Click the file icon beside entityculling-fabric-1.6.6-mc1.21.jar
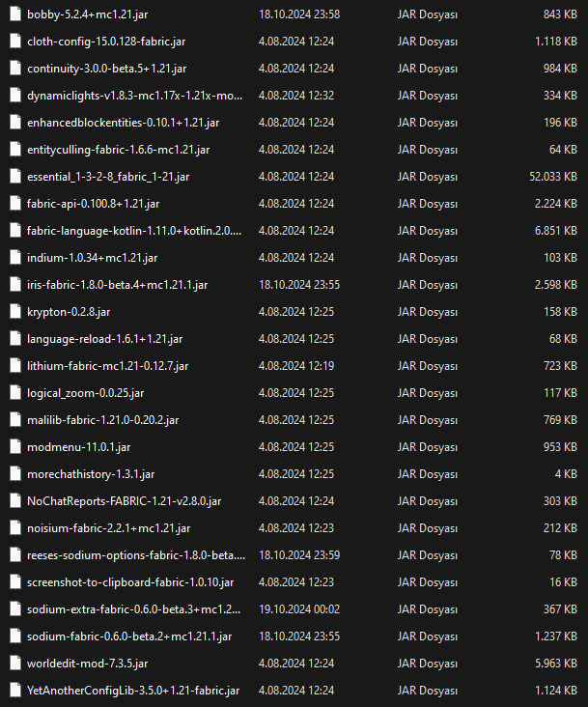The height and width of the screenshot is (707, 588). [15, 150]
